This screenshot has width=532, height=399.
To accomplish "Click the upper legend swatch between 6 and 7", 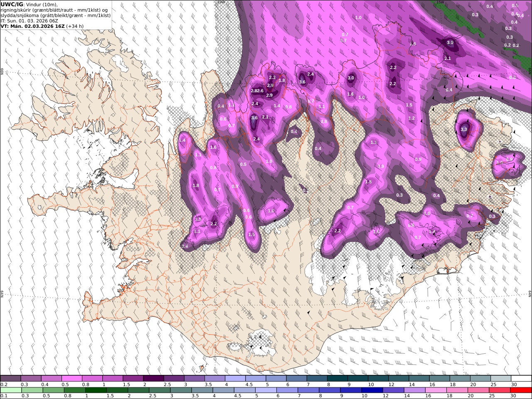I will [296, 378].
